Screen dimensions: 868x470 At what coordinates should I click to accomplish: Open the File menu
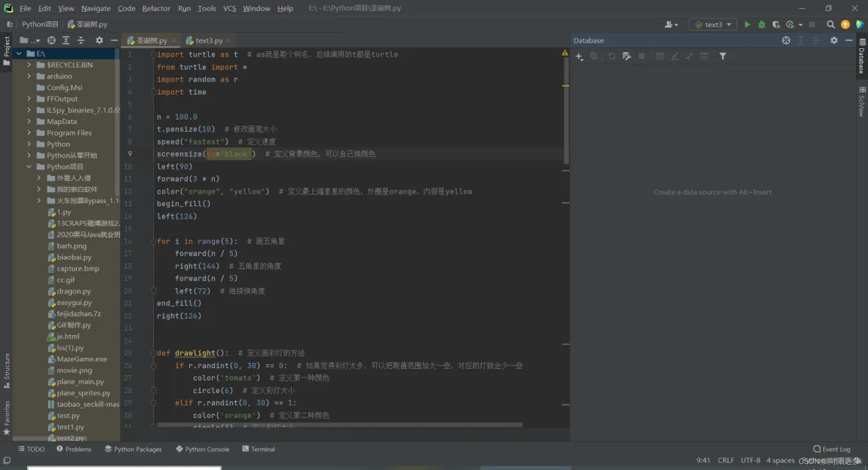point(25,8)
